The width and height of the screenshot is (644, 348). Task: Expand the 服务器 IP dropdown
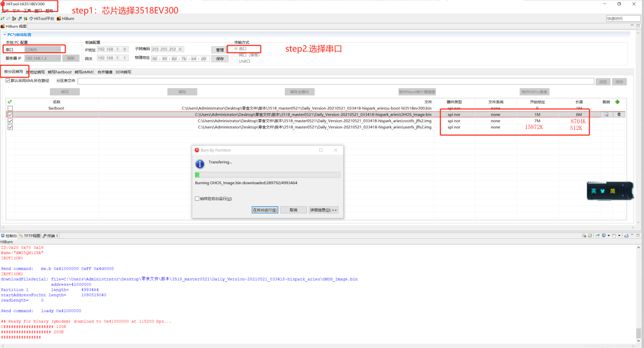pos(59,58)
